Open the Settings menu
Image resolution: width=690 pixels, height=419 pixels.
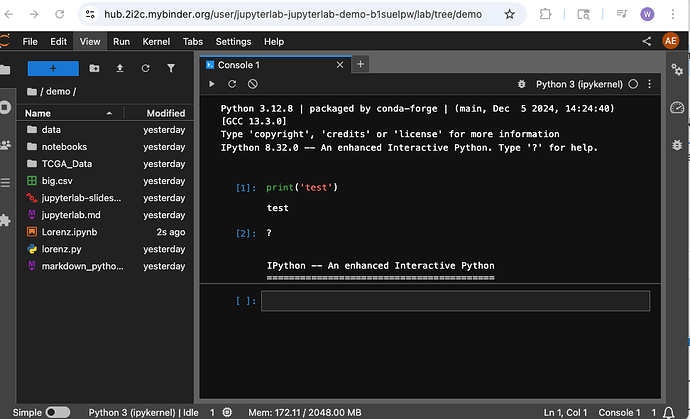click(233, 41)
